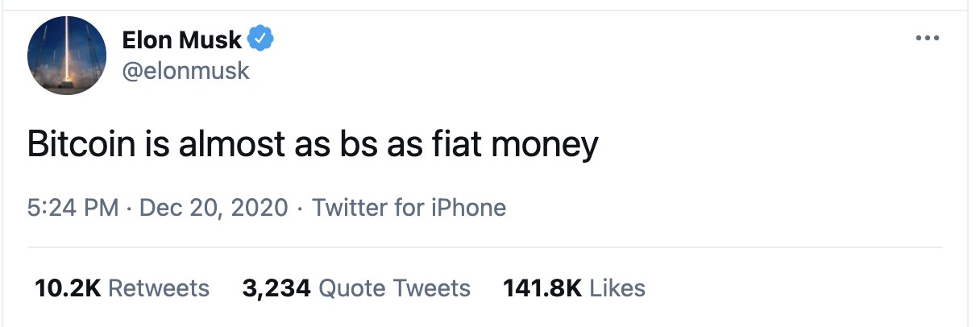980x327 pixels.
Task: Open the three-dot more options menu
Action: (x=928, y=39)
